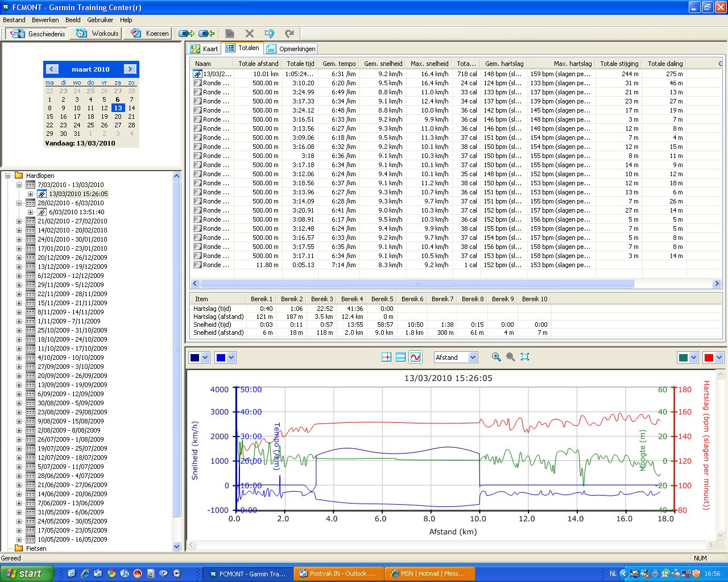Open the dark navy color dropdown arrow
Viewport: 728px width, 582px height.
(x=205, y=357)
